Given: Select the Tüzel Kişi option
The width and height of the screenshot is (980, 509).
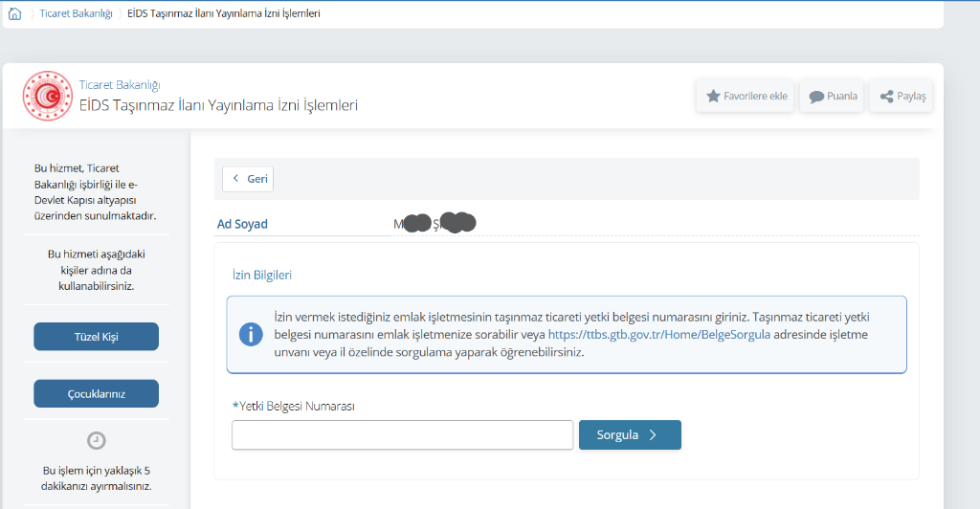Looking at the screenshot, I should pyautogui.click(x=97, y=337).
